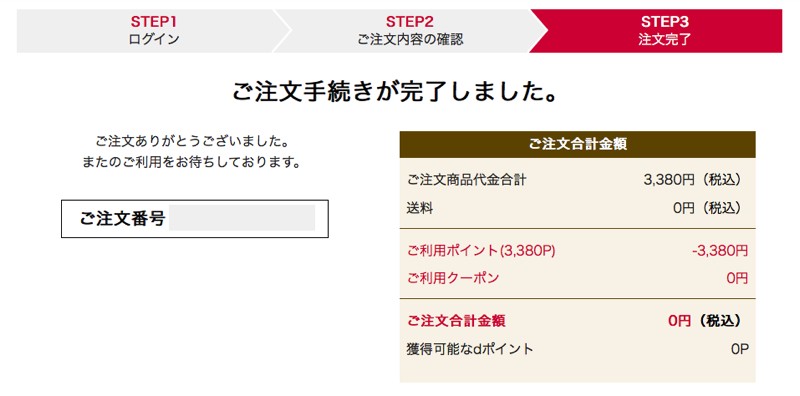This screenshot has height=396, width=800.
Task: Click the ご利用クーポン red label
Action: (x=453, y=278)
